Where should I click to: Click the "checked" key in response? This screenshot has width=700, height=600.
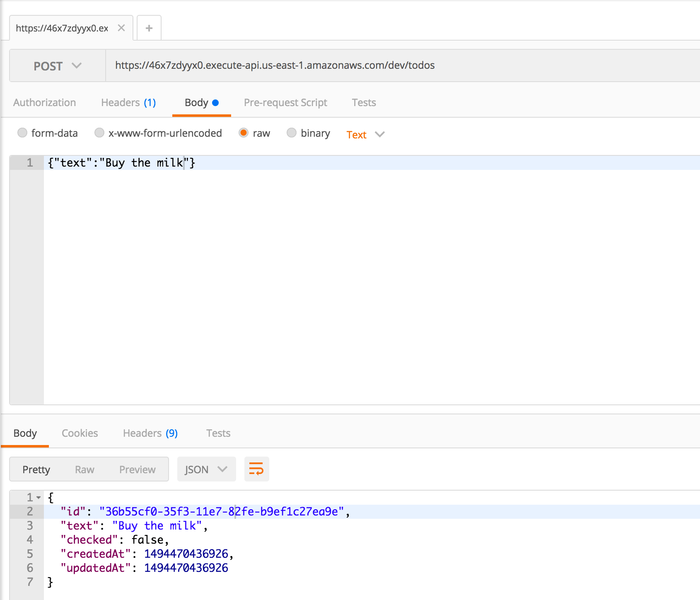click(89, 540)
